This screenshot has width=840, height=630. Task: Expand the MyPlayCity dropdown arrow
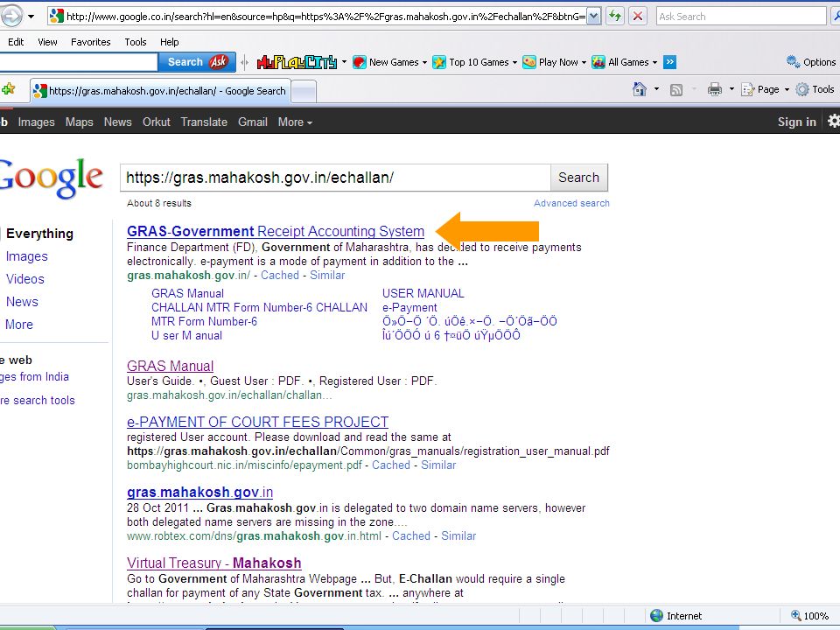[x=344, y=62]
